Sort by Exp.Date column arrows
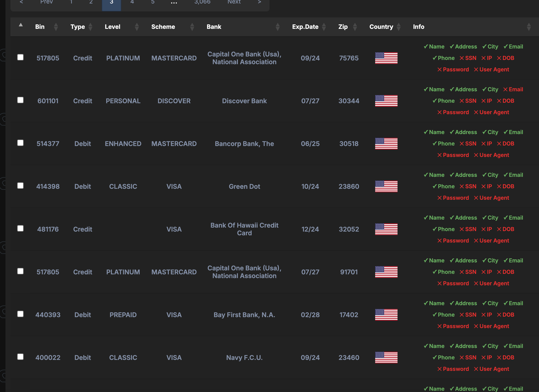539x392 pixels. click(324, 27)
